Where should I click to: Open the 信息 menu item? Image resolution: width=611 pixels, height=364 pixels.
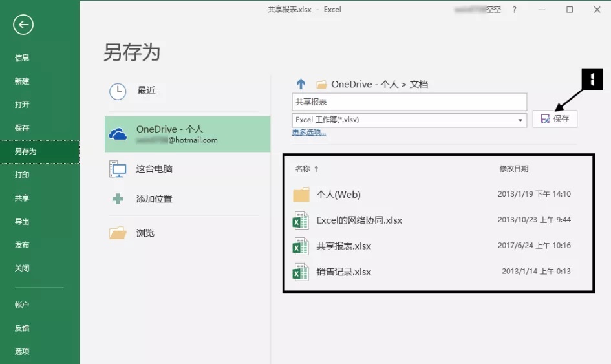(22, 58)
